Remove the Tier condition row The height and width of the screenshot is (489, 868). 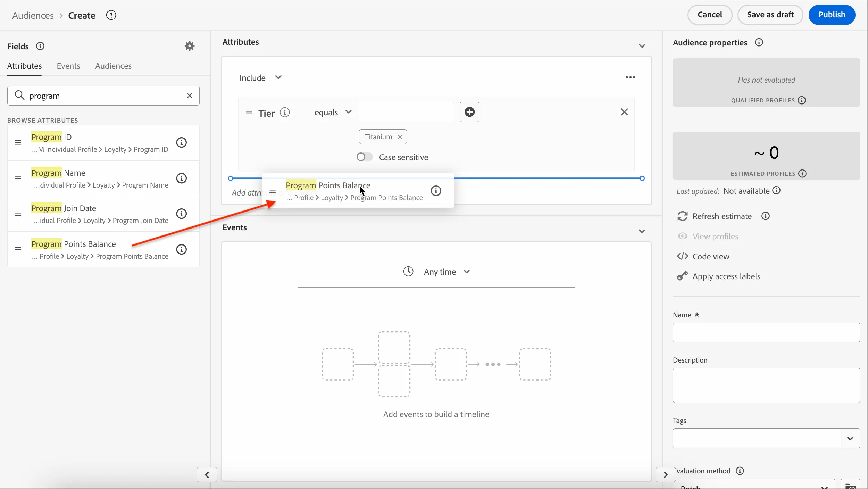point(624,112)
